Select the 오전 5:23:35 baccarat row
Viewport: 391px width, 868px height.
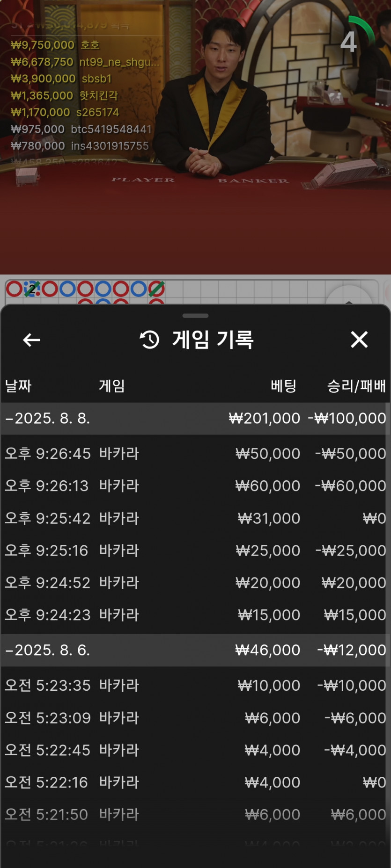[195, 685]
